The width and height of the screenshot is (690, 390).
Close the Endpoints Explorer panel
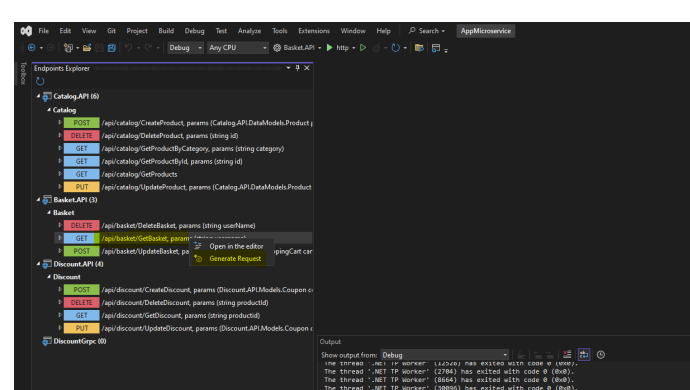click(307, 68)
